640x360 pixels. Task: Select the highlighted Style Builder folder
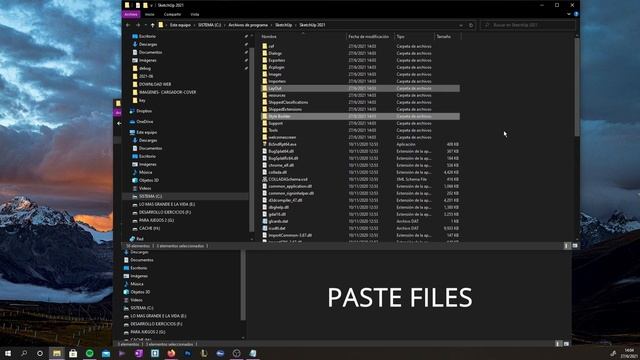click(x=360, y=116)
